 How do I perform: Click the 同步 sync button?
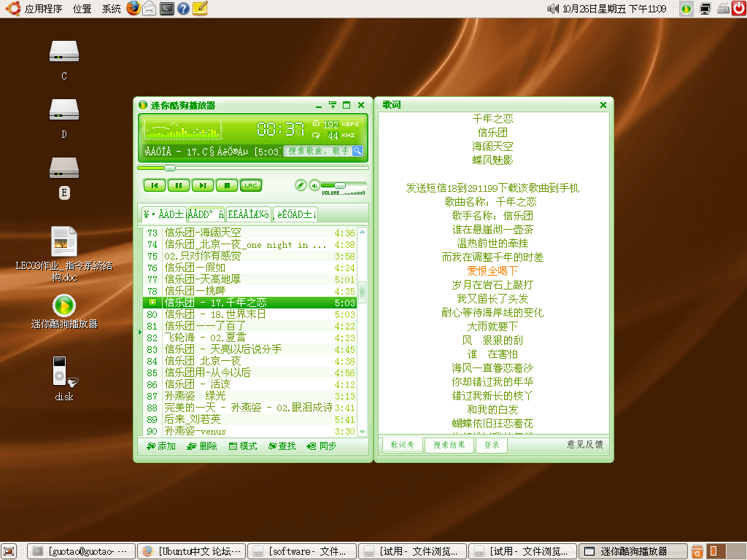tap(322, 446)
